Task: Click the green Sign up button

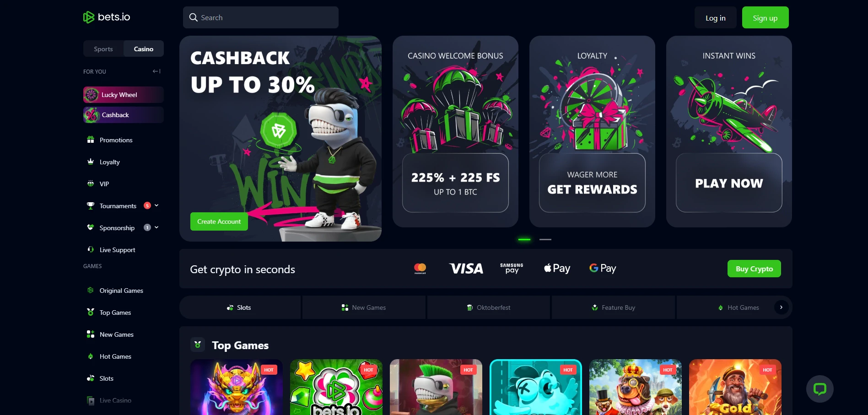Action: pyautogui.click(x=765, y=17)
